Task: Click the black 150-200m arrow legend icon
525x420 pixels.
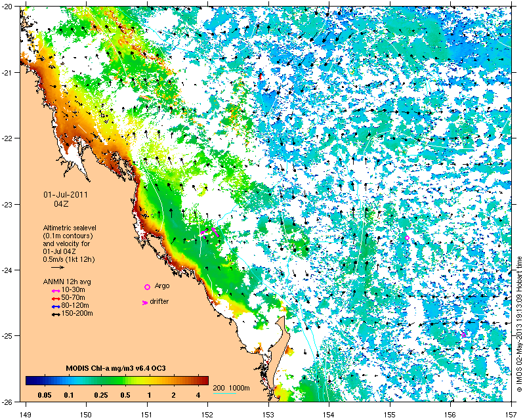Action: [56, 314]
